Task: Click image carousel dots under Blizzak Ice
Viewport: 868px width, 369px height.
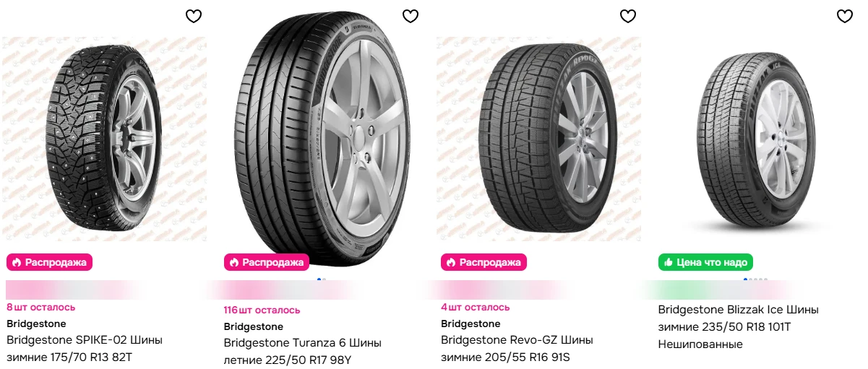Action: click(755, 279)
